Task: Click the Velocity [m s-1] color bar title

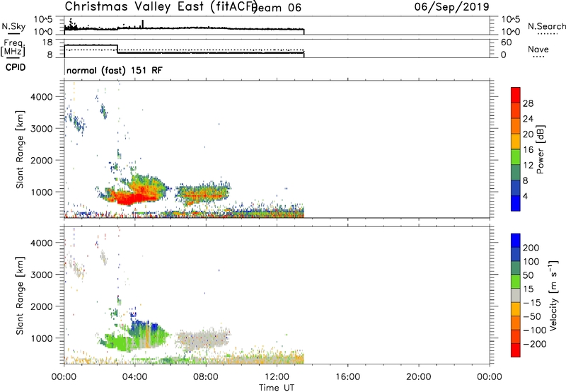Action: (554, 295)
